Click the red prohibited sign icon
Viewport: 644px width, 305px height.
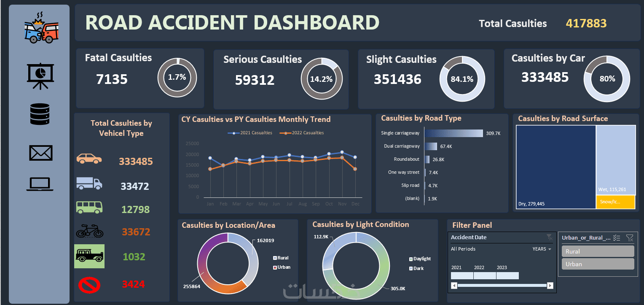pos(89,284)
